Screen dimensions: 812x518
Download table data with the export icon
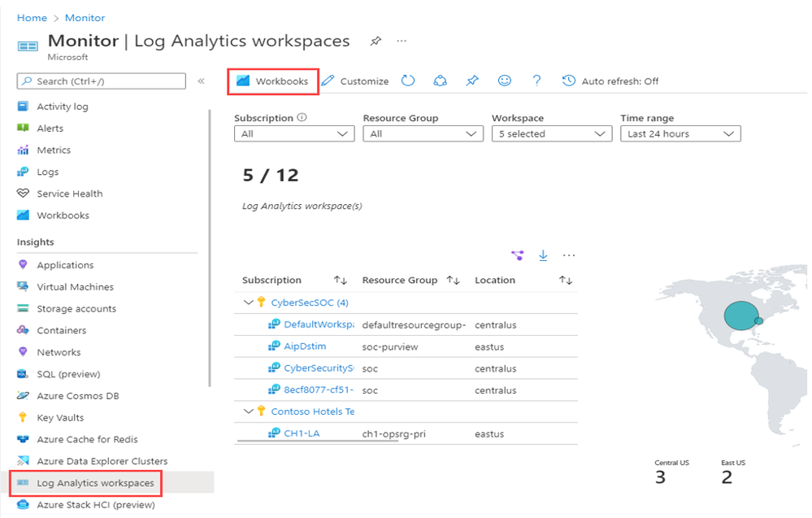tap(543, 255)
